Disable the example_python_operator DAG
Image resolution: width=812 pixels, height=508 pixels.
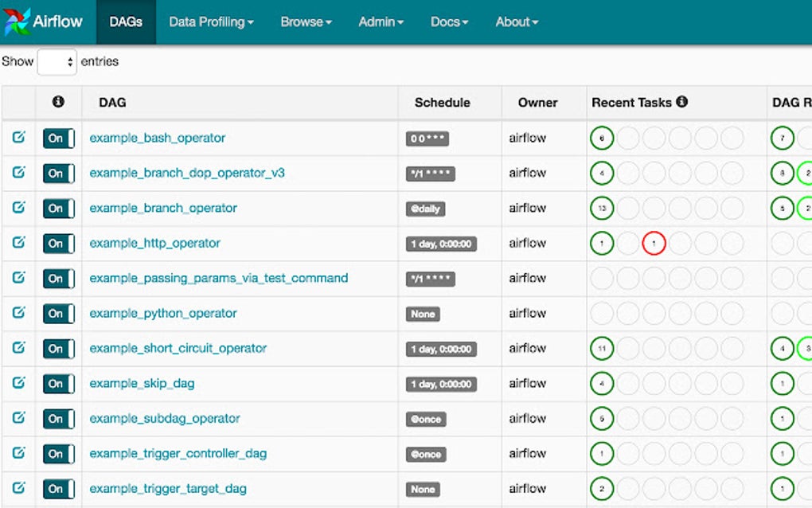[x=58, y=313]
